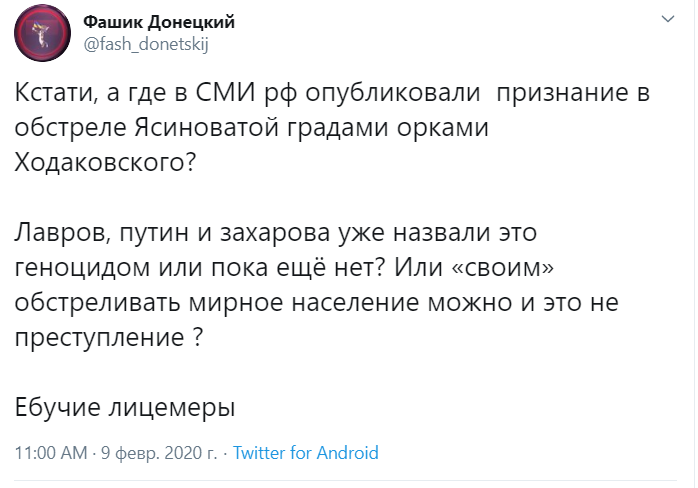This screenshot has width=698, height=488.
Task: Expand the tweet options chevron menu
Action: point(668,19)
